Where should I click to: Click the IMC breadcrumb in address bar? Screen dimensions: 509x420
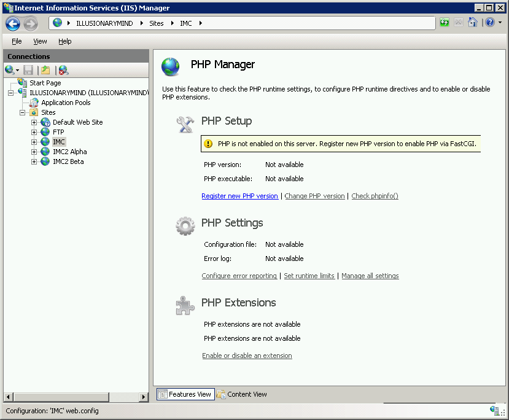pos(186,23)
